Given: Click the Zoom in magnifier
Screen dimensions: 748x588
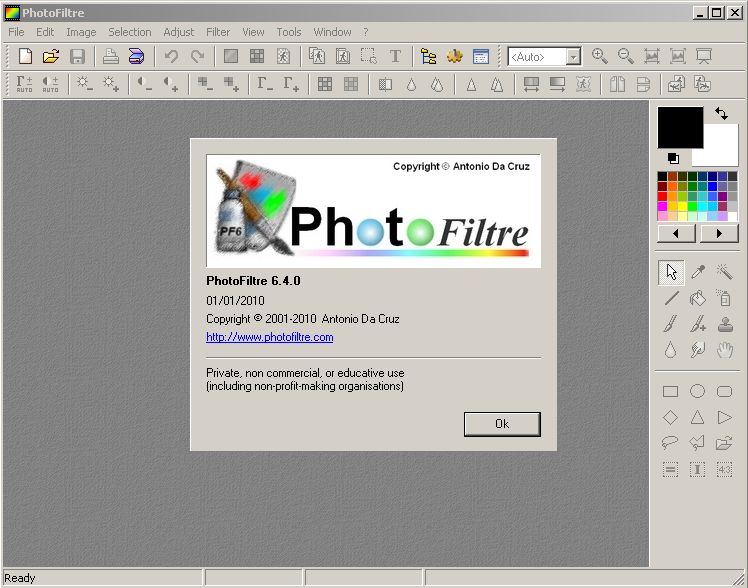Looking at the screenshot, I should pyautogui.click(x=600, y=56).
